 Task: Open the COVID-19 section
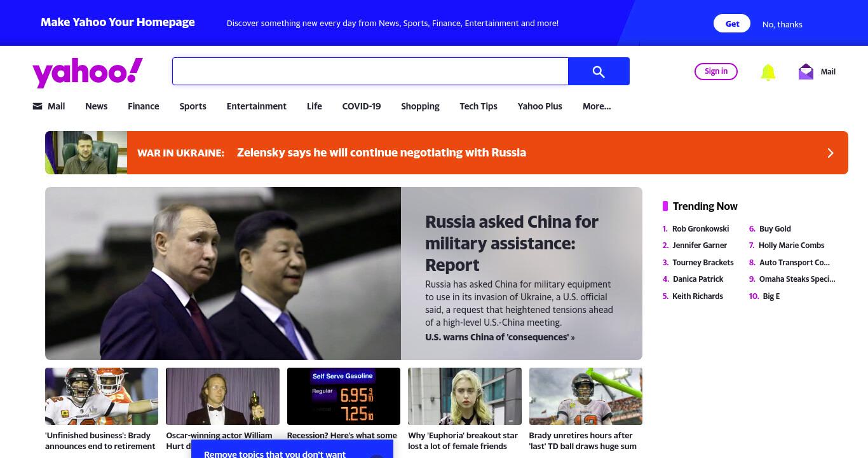[x=362, y=106]
